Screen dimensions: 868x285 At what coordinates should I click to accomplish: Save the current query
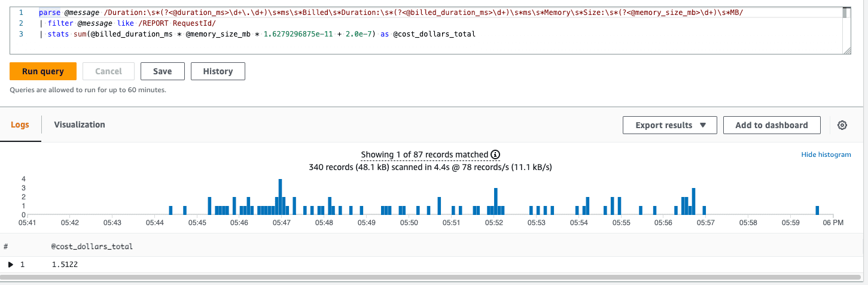pyautogui.click(x=162, y=71)
